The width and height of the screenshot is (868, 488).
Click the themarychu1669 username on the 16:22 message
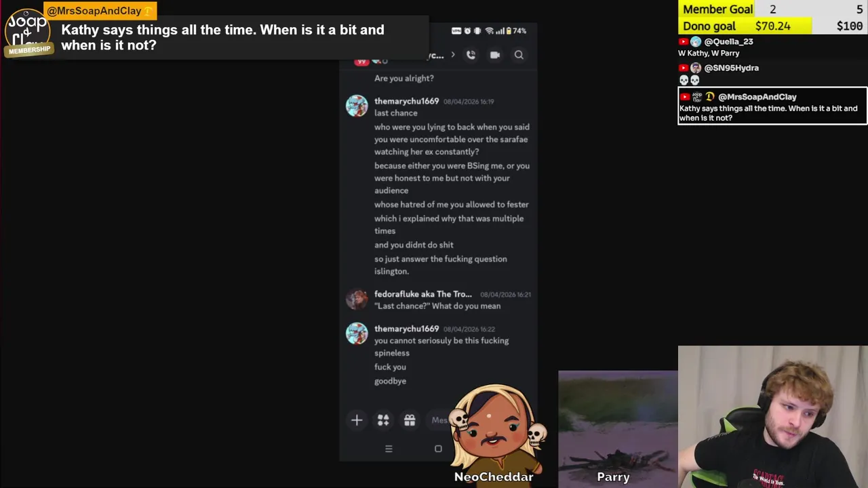point(407,329)
